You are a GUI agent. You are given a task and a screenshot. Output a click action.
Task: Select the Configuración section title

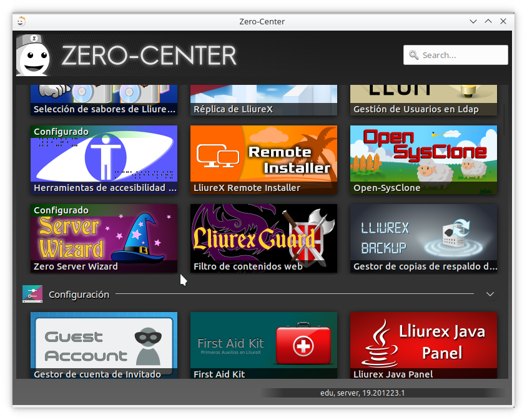coord(79,295)
